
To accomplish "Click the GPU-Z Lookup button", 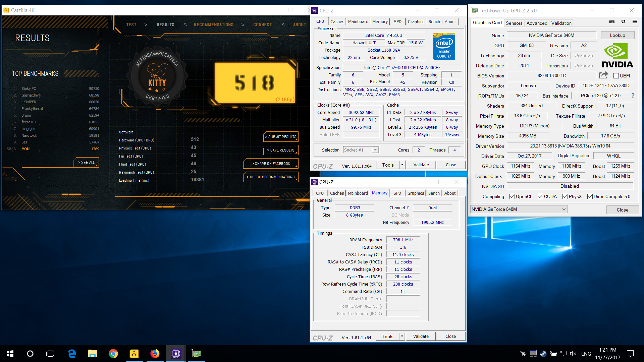I will [617, 35].
